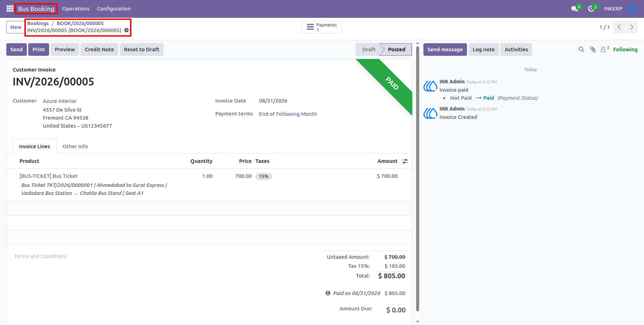Click the scrollbar down arrow
The width and height of the screenshot is (644, 325).
pos(417,322)
